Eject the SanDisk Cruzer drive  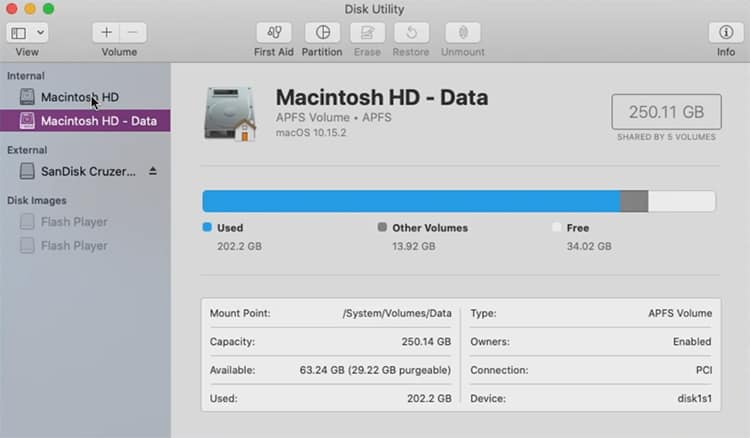[x=153, y=171]
